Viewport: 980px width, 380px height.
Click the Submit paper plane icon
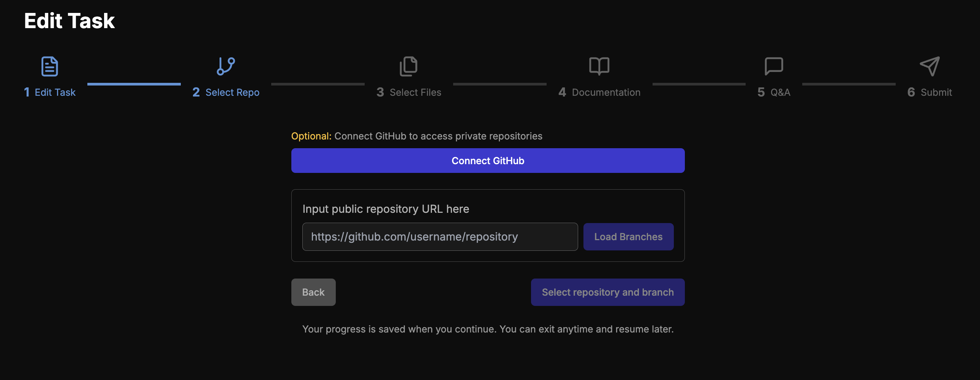[x=929, y=66]
